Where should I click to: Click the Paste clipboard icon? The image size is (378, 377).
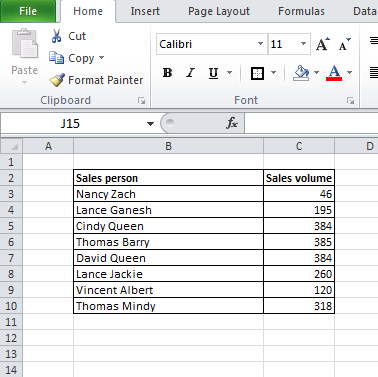[x=25, y=44]
